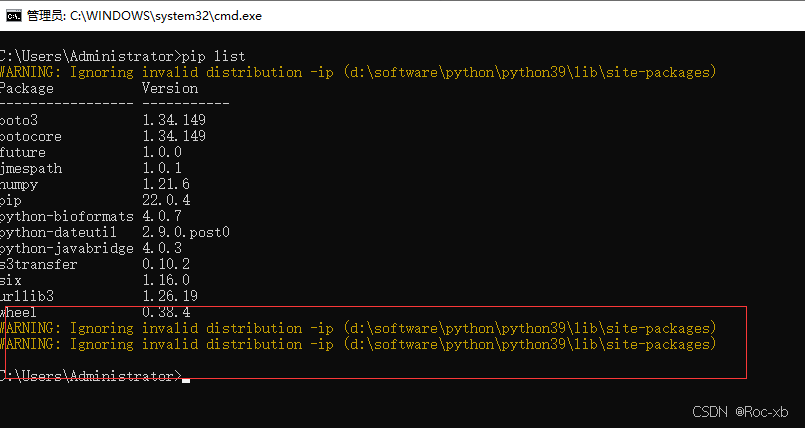Click the numpy package name
The width and height of the screenshot is (805, 428).
(19, 184)
